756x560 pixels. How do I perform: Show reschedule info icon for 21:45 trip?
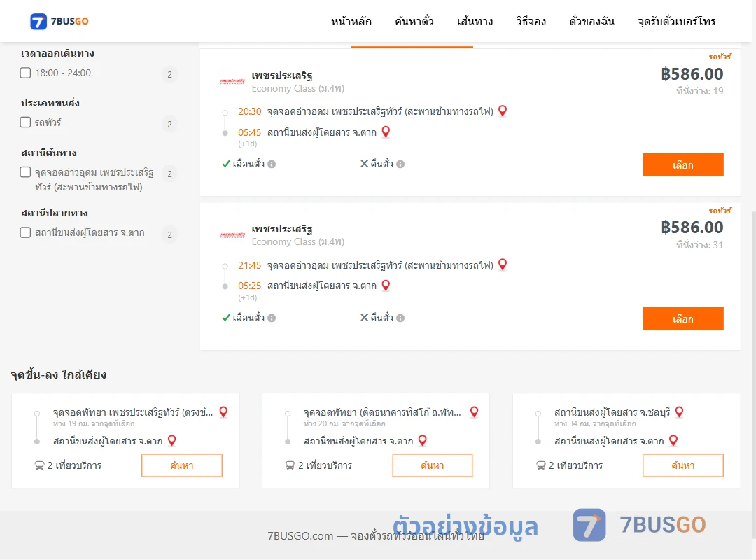click(272, 318)
